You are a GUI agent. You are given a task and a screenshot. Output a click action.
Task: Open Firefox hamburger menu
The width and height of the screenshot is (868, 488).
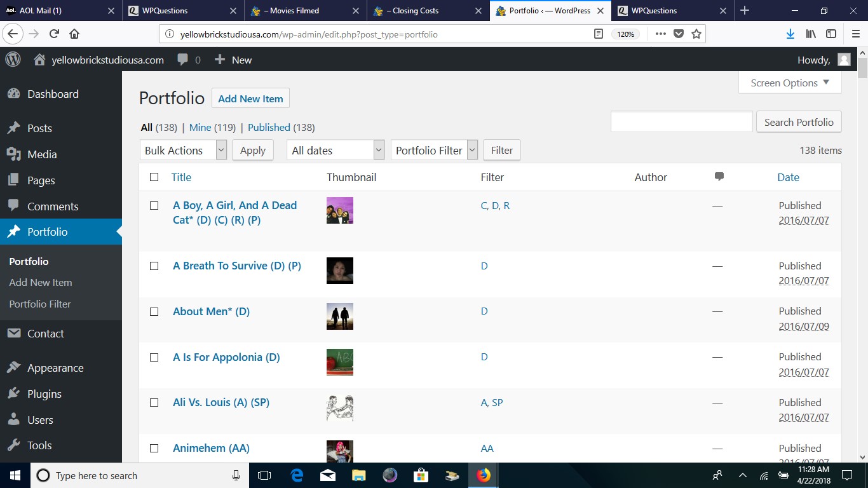(856, 34)
